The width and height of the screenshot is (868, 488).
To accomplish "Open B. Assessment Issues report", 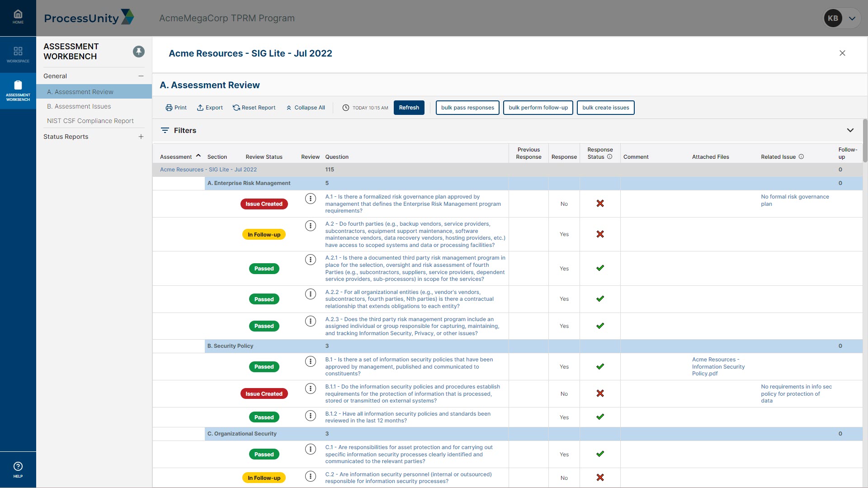I will click(x=79, y=106).
